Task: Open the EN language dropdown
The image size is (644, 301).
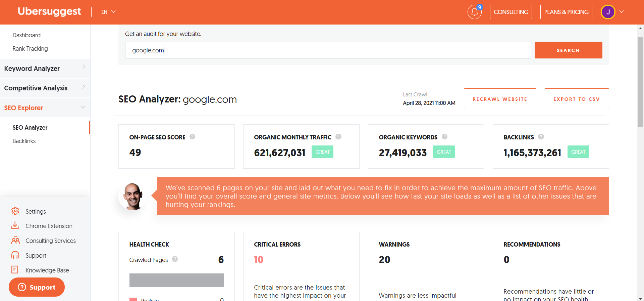Action: point(108,12)
